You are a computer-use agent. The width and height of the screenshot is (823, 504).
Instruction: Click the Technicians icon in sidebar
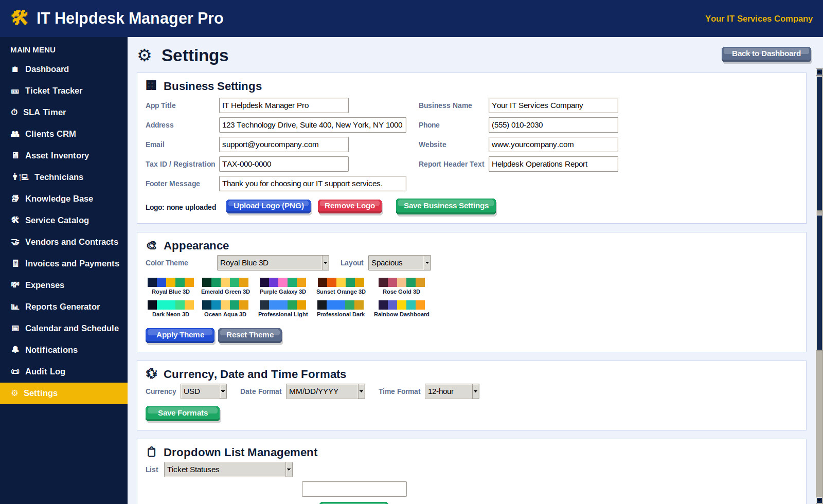(20, 177)
